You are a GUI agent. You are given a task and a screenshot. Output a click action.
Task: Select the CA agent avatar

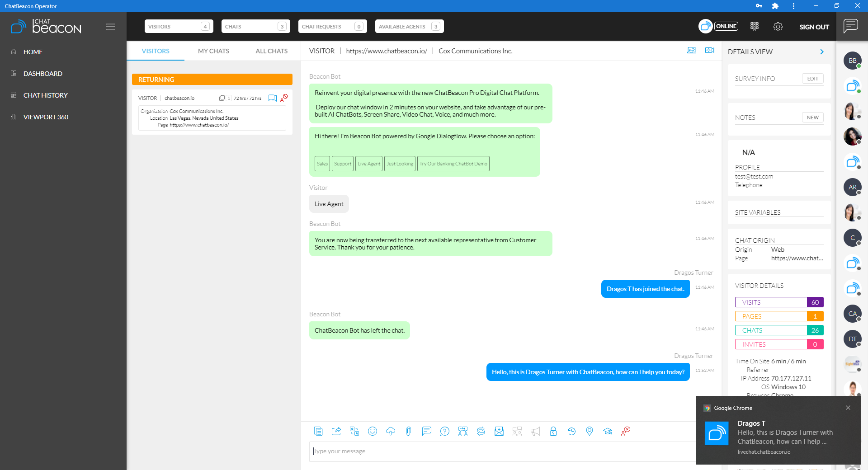pyautogui.click(x=853, y=314)
